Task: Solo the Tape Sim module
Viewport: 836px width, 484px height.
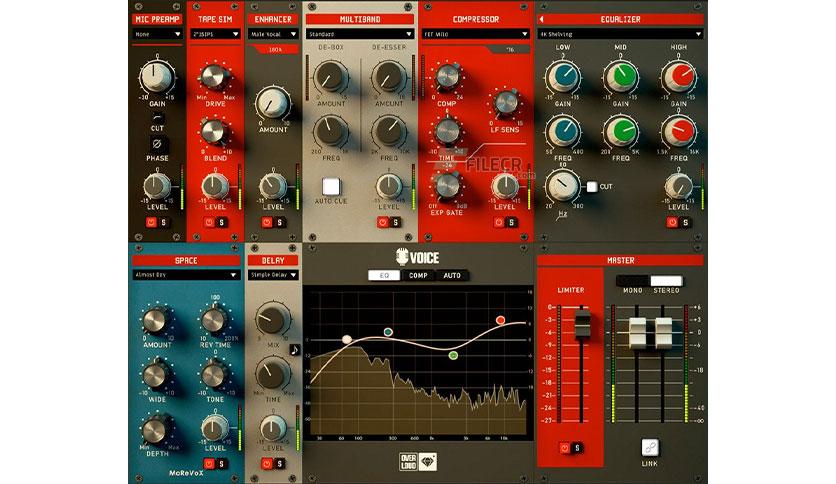Action: (x=222, y=222)
